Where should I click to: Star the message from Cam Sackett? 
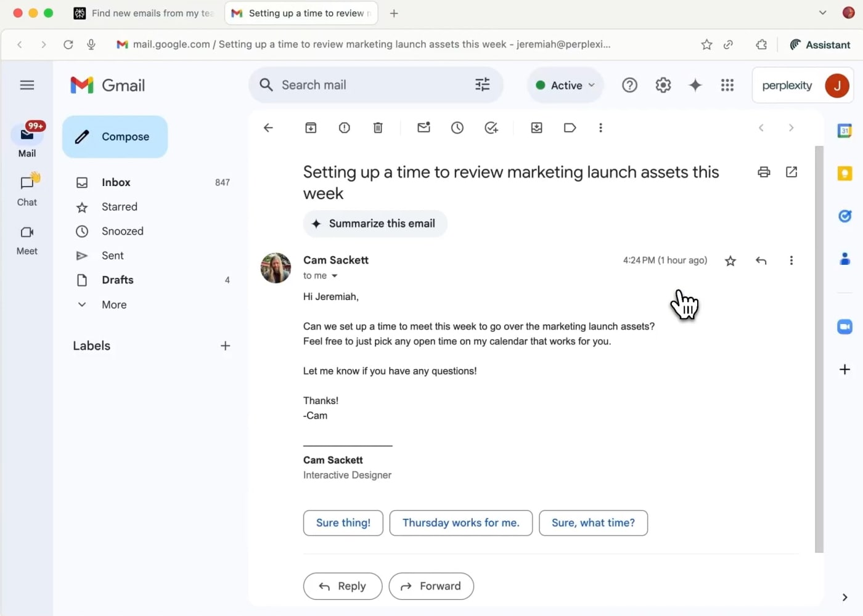click(x=730, y=261)
